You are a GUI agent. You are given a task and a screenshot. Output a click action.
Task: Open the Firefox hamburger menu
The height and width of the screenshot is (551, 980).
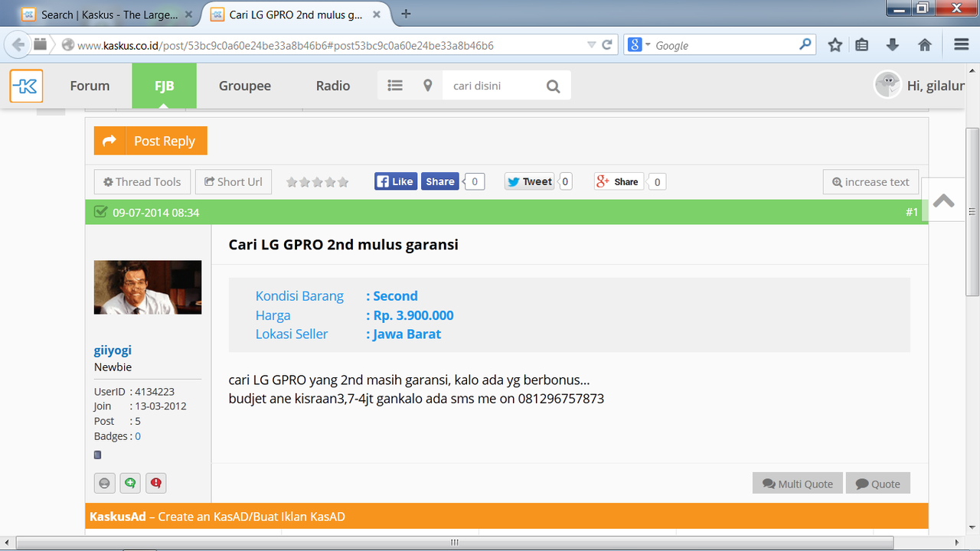[x=962, y=45]
